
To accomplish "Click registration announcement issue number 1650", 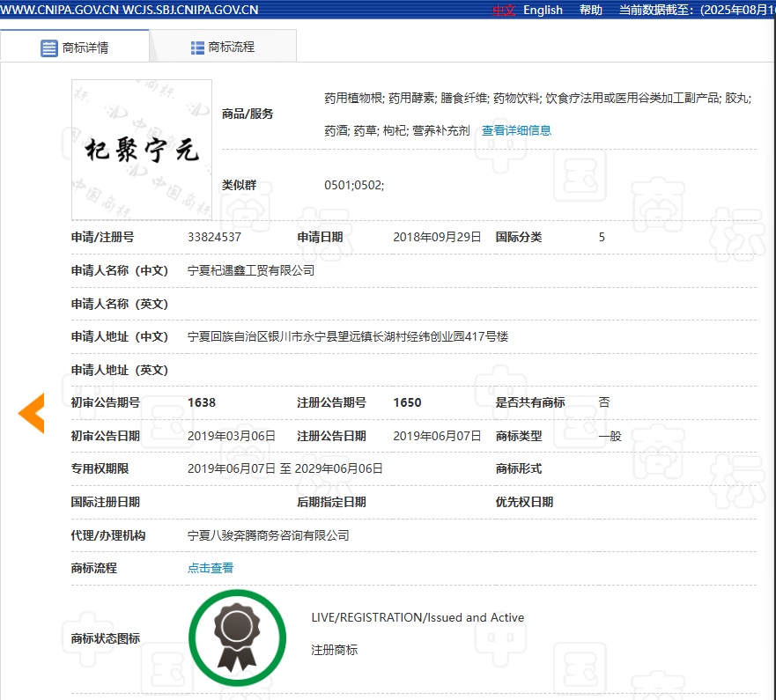I will pos(407,402).
